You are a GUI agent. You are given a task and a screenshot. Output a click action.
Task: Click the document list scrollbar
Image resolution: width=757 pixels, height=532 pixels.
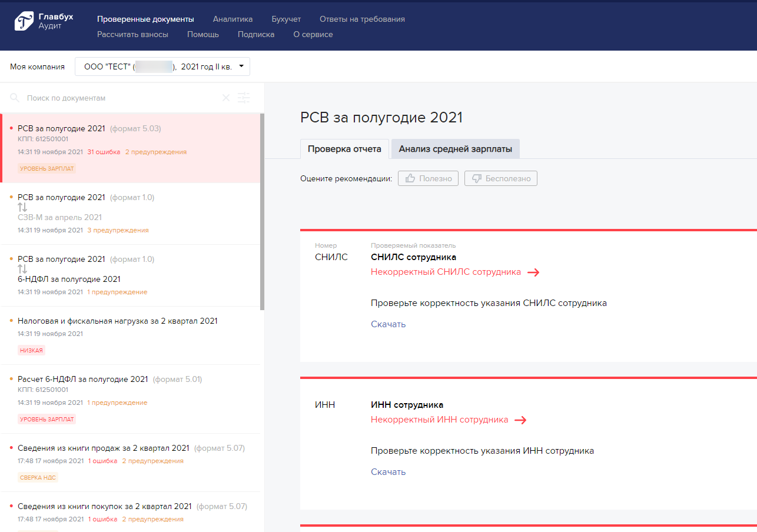[x=262, y=212]
